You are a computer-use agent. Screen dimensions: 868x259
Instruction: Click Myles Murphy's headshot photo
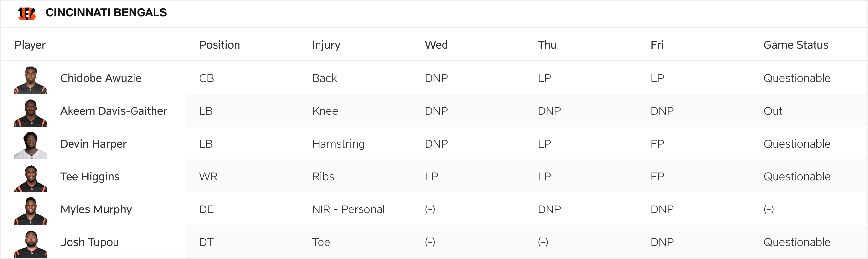pyautogui.click(x=31, y=211)
